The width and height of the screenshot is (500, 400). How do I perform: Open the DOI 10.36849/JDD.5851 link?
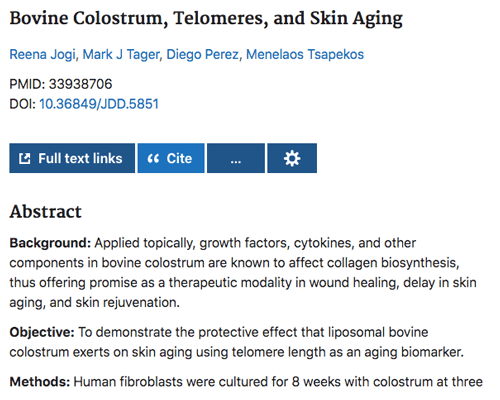click(x=99, y=104)
